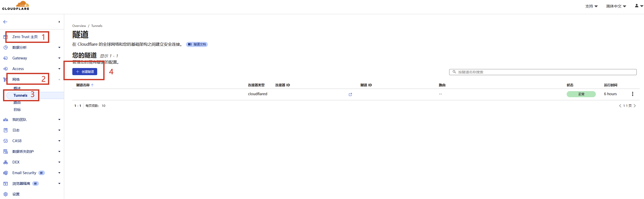Open 设置 in the sidebar
The height and width of the screenshot is (199, 644).
[x=16, y=194]
